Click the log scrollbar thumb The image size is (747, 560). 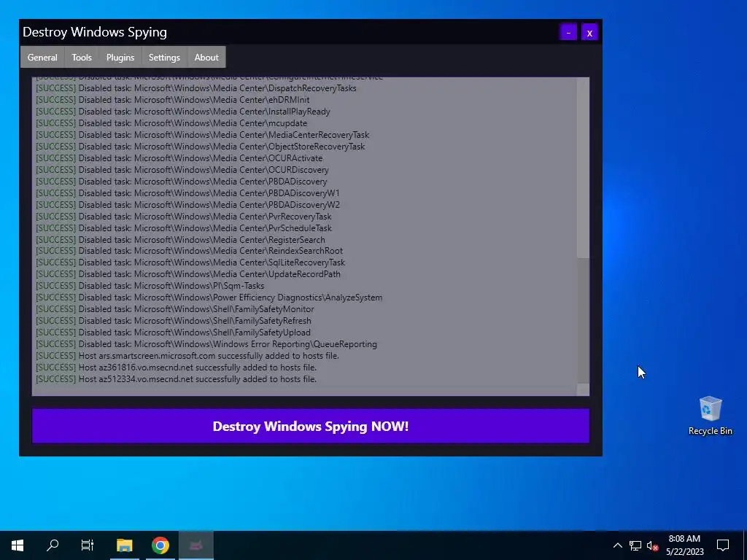coord(583,320)
